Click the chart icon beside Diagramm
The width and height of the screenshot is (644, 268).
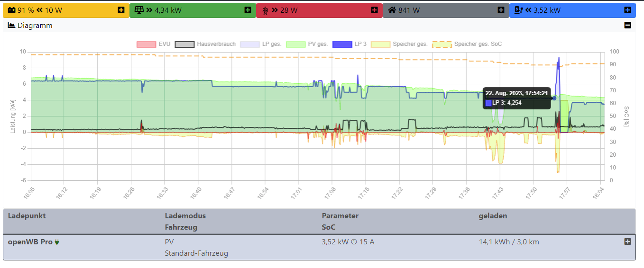point(12,26)
